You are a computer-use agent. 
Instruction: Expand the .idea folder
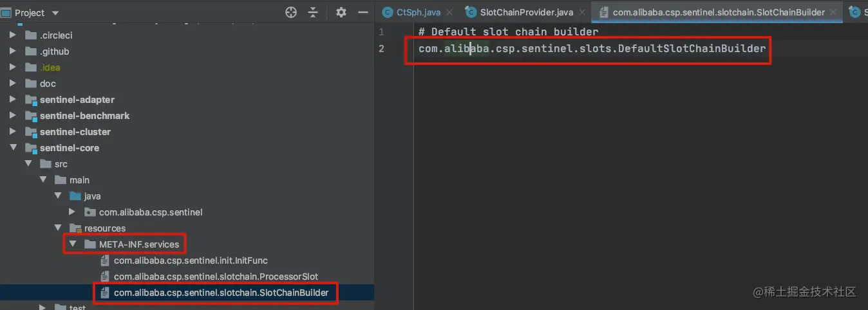12,68
